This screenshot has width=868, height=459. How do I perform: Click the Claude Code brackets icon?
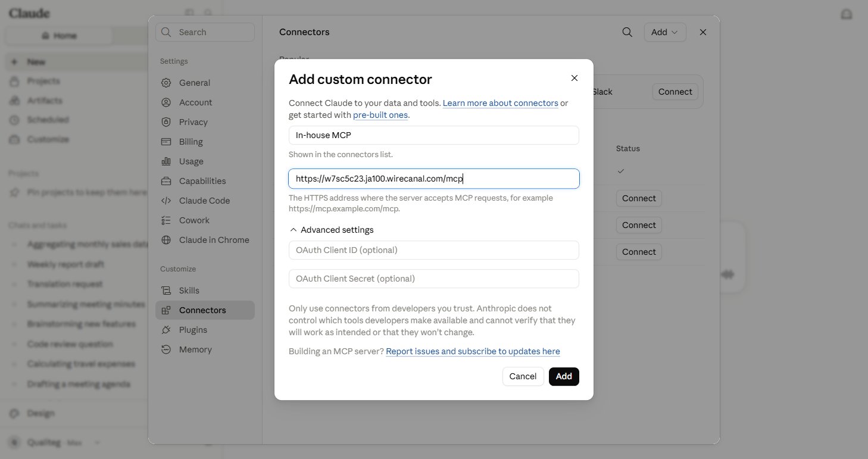pos(167,201)
